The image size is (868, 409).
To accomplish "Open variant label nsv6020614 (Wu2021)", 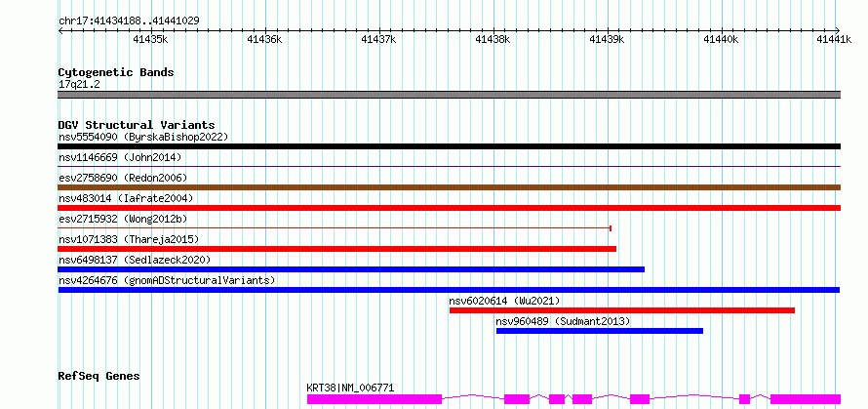I will point(505,301).
